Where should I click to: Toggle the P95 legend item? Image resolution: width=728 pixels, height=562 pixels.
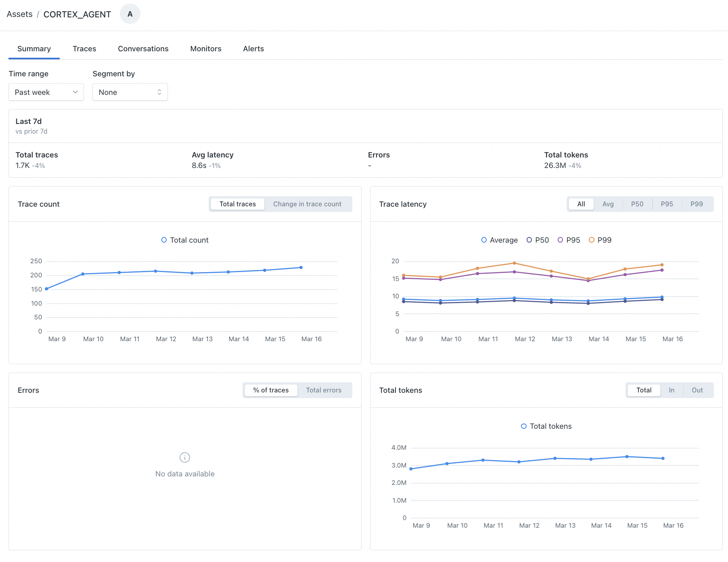point(569,240)
